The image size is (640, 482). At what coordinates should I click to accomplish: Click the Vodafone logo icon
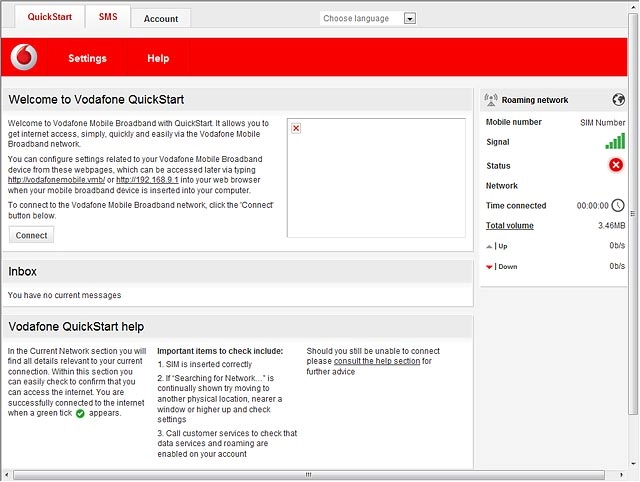point(24,57)
